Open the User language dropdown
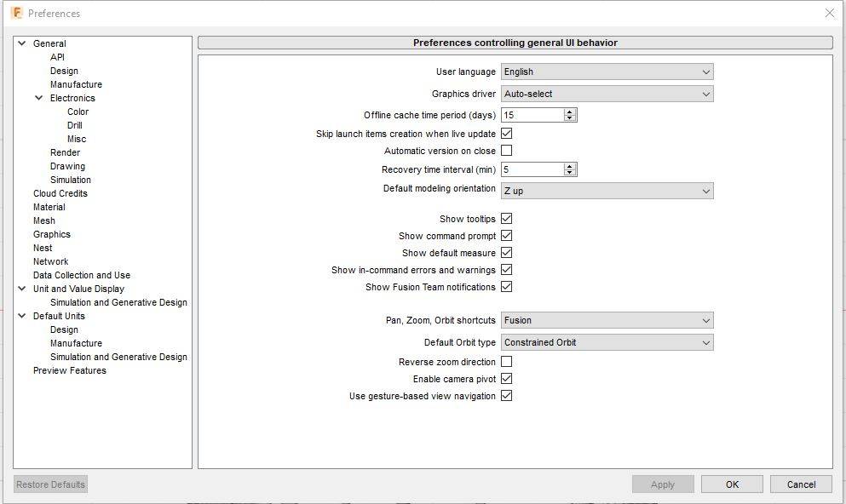846x504 pixels. coord(607,72)
